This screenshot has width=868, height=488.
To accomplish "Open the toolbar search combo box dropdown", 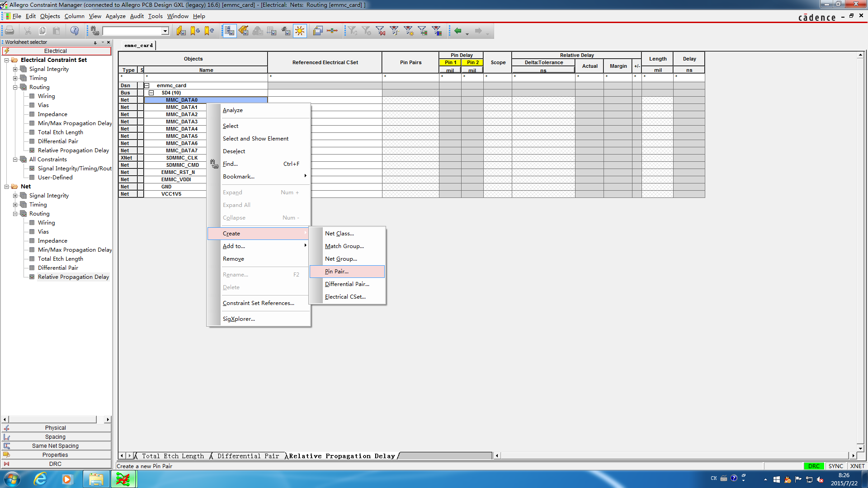I will pyautogui.click(x=165, y=31).
